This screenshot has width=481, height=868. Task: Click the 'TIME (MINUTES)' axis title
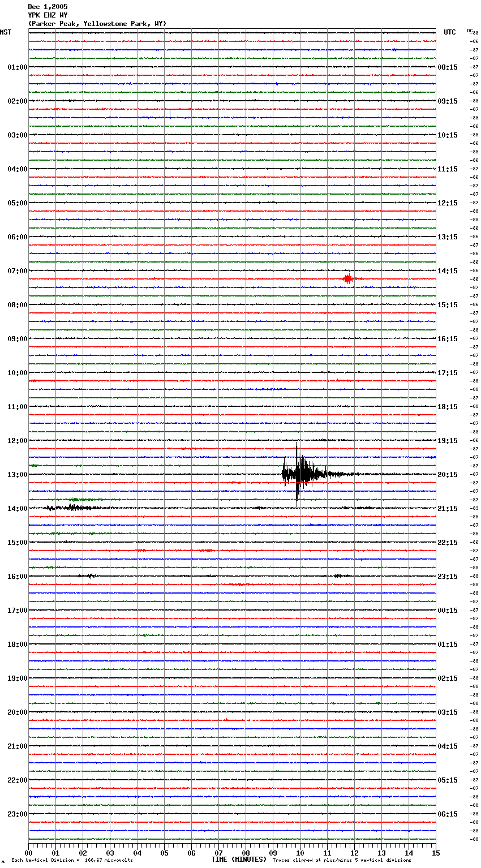point(239,860)
